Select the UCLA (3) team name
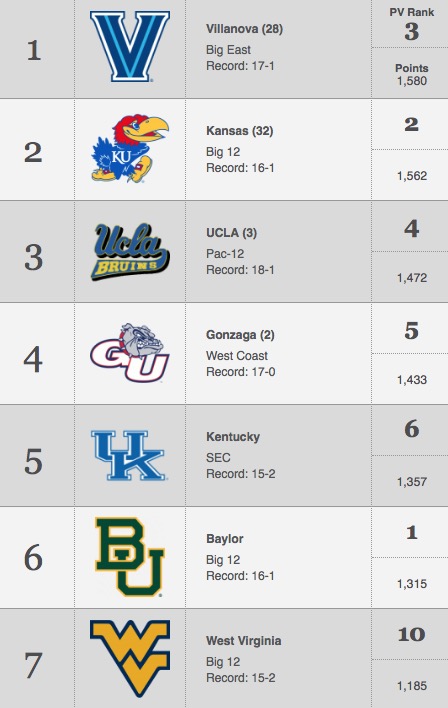 coord(231,233)
